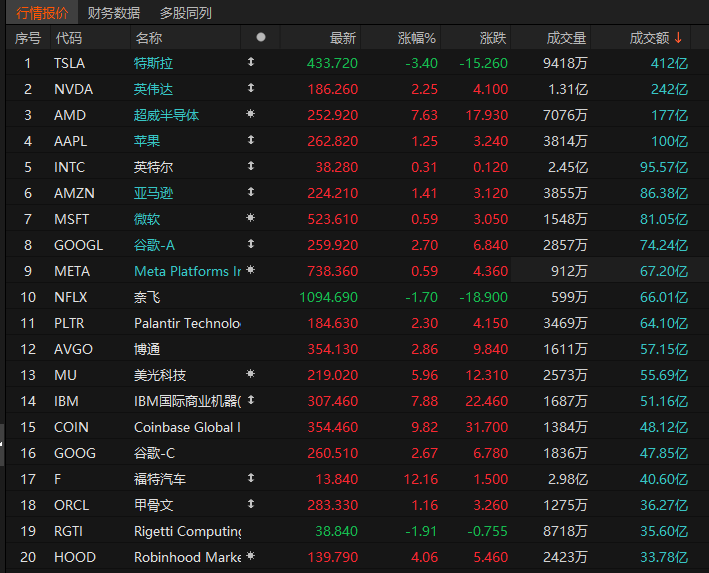
Task: Click the marker icon in IBM row
Action: pyautogui.click(x=251, y=401)
